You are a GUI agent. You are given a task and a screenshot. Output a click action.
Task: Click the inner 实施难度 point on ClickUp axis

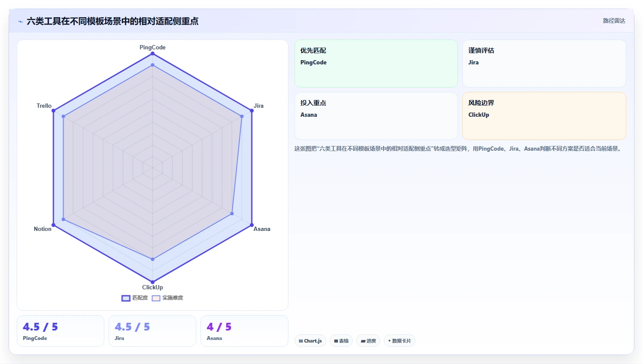point(152,259)
